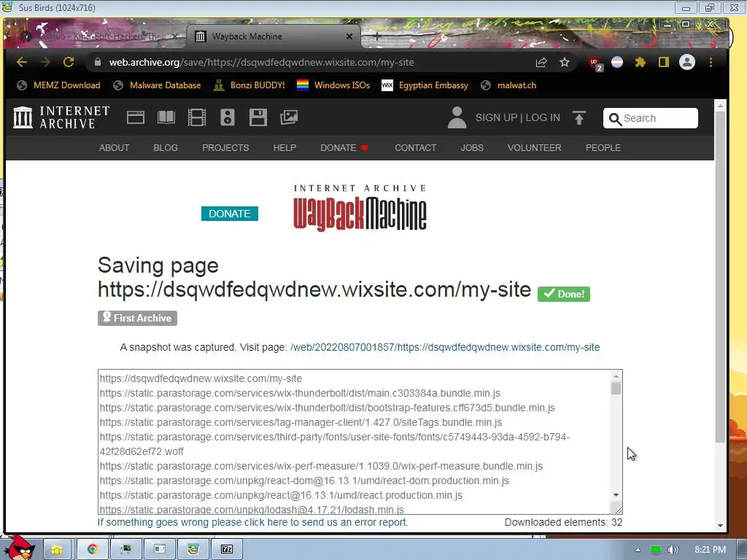Open the Bonzi BUDDY! bookmark
Viewport: 747px width, 560px height.
(x=249, y=85)
